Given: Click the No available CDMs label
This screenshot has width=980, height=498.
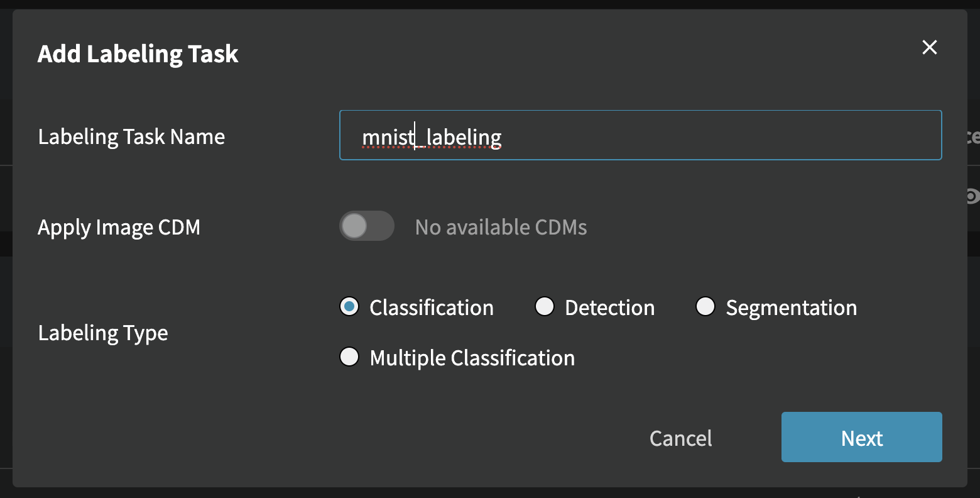Looking at the screenshot, I should [x=500, y=226].
